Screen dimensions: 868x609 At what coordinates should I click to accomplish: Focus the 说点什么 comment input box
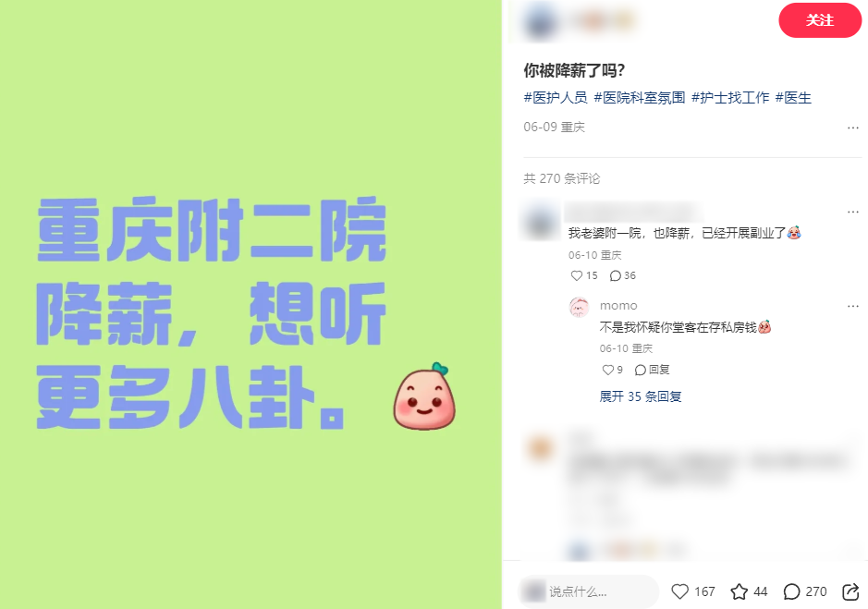(x=589, y=591)
